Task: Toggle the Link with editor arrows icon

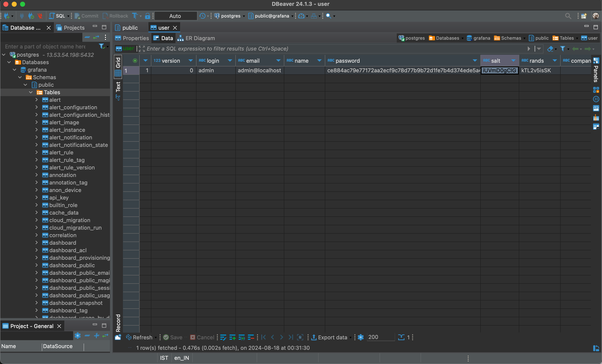Action: tap(96, 37)
